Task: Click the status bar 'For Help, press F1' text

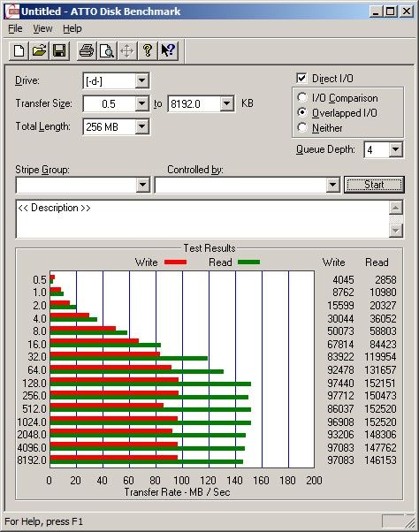Action: pyautogui.click(x=44, y=521)
